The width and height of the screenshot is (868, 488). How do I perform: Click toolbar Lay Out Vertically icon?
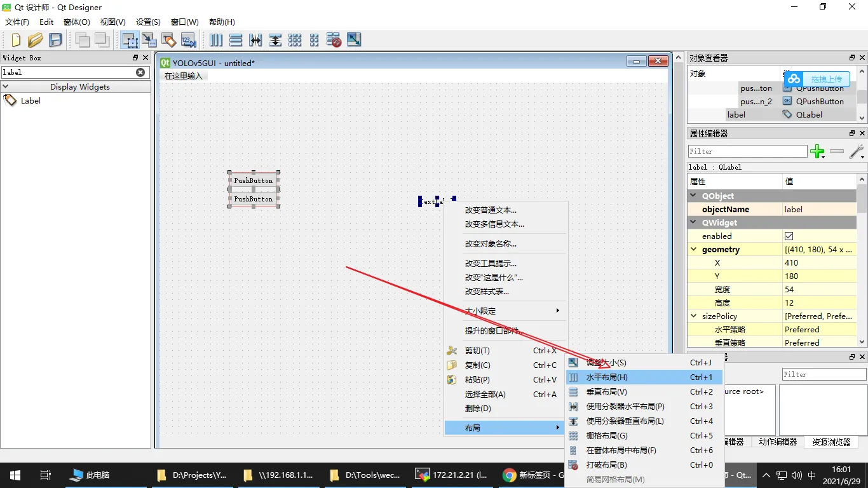tap(236, 40)
